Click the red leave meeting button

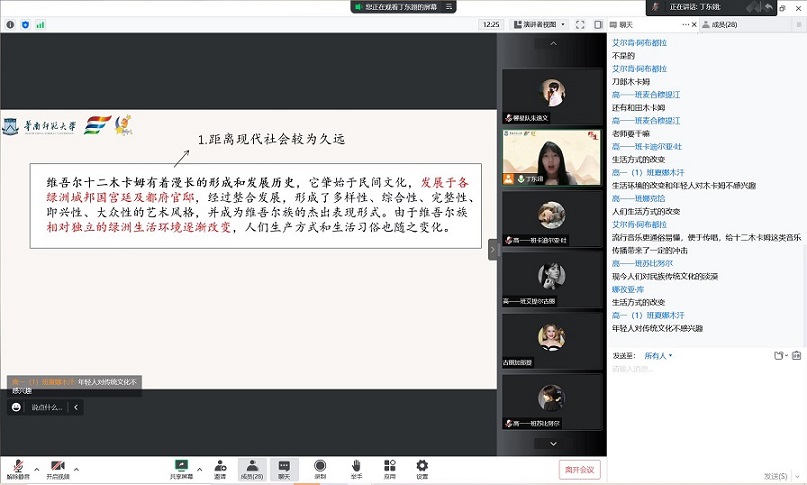coord(579,469)
